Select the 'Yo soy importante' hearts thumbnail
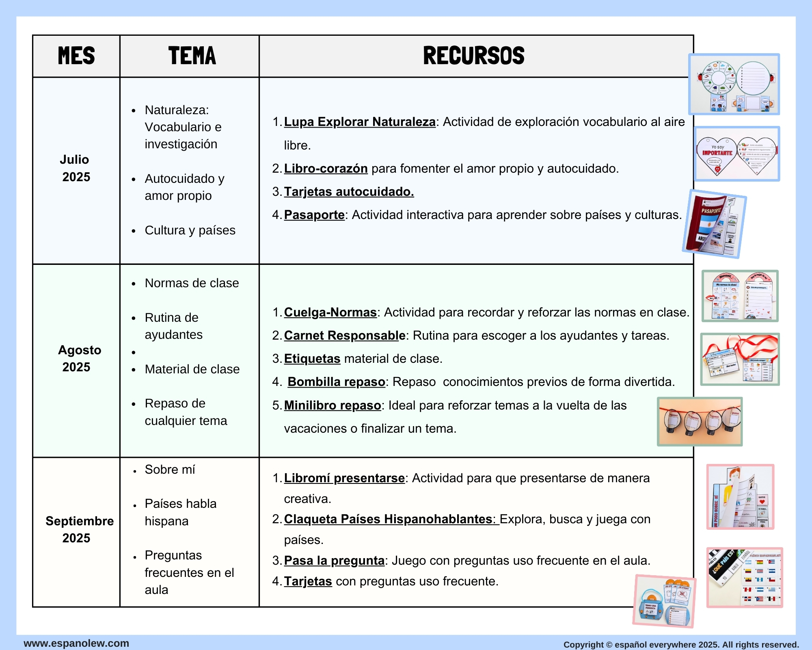Viewport: 812px width, 650px height. click(737, 154)
